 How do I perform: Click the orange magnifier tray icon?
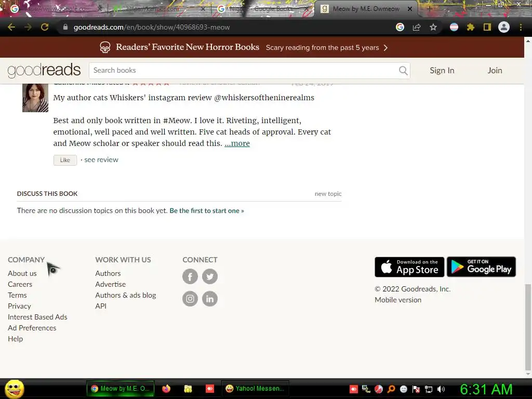[x=391, y=389]
